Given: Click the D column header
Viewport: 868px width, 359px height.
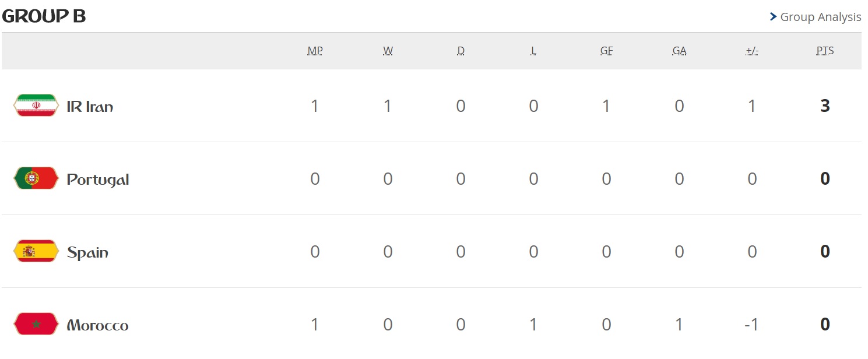Looking at the screenshot, I should pos(461,51).
